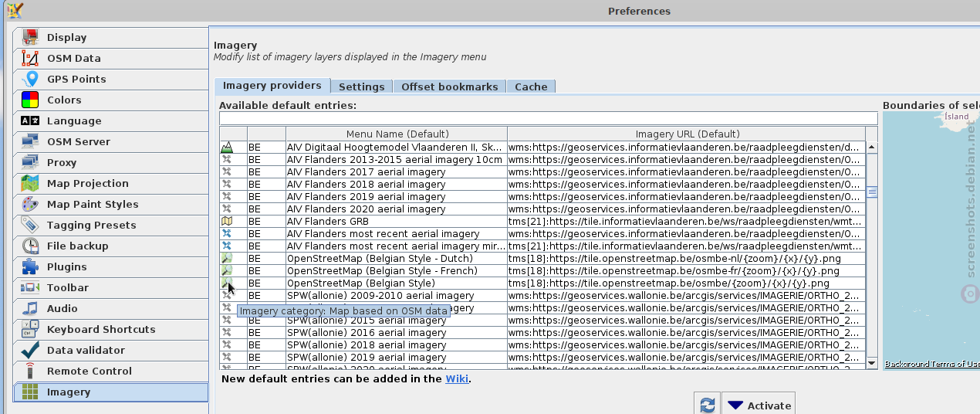Select AIV Flanders 2013-2015 aerial imagery 10cm
The height and width of the screenshot is (414, 980).
(x=542, y=159)
